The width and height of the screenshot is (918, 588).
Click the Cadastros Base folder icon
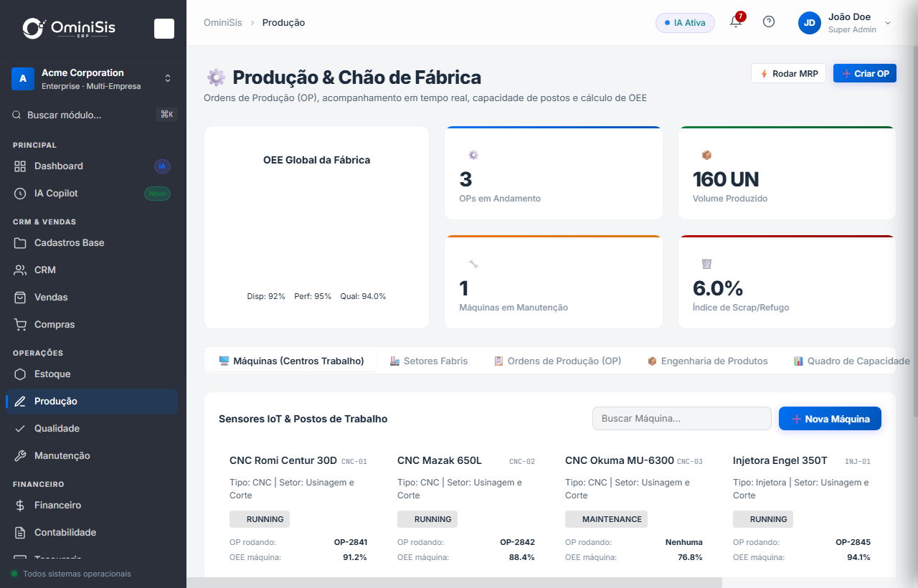click(x=20, y=243)
